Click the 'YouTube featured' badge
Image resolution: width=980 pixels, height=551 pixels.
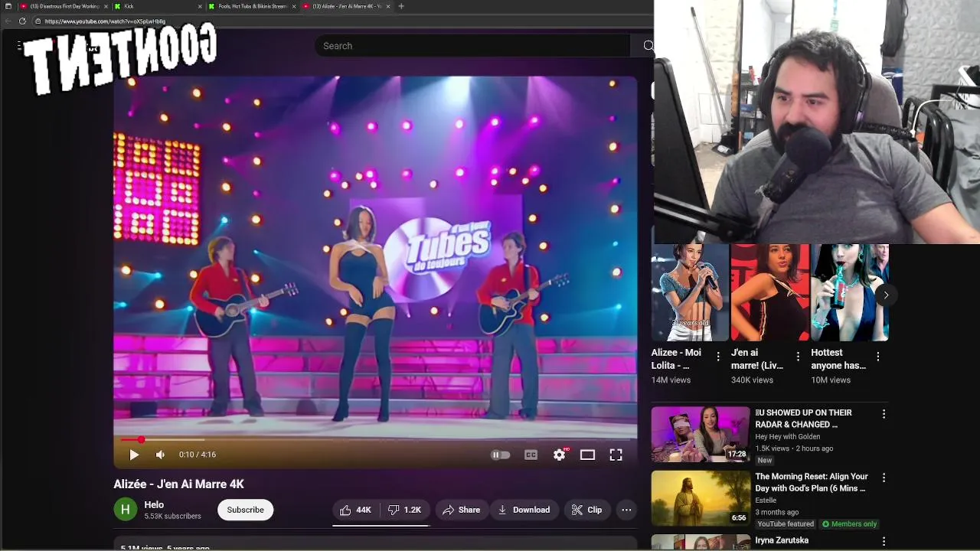tap(786, 524)
